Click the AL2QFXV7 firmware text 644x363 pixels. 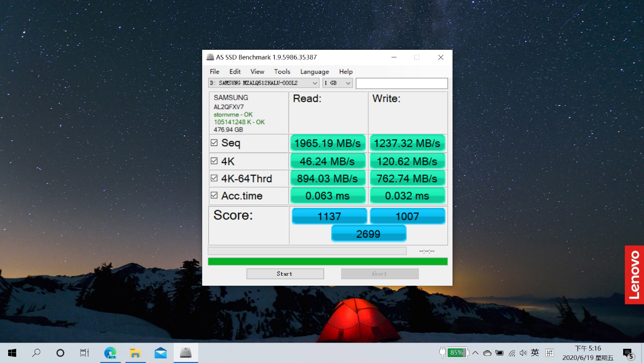point(229,107)
